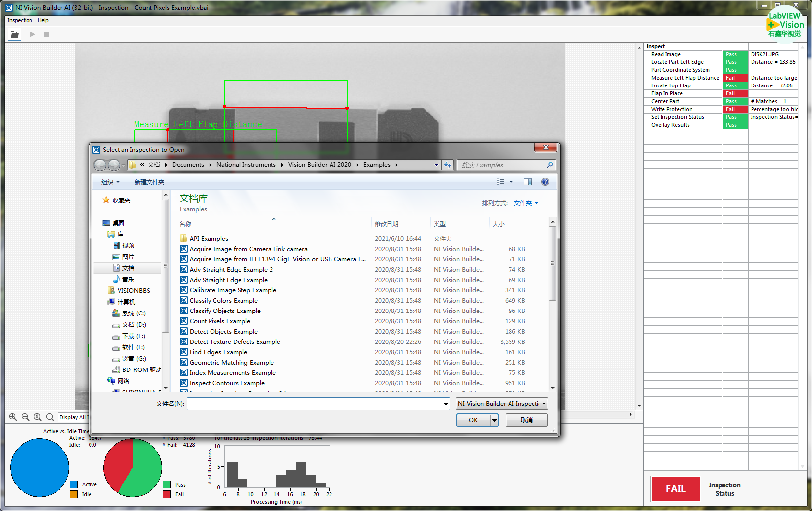Click the Open Inspection folder icon
The height and width of the screenshot is (511, 812).
pos(14,34)
